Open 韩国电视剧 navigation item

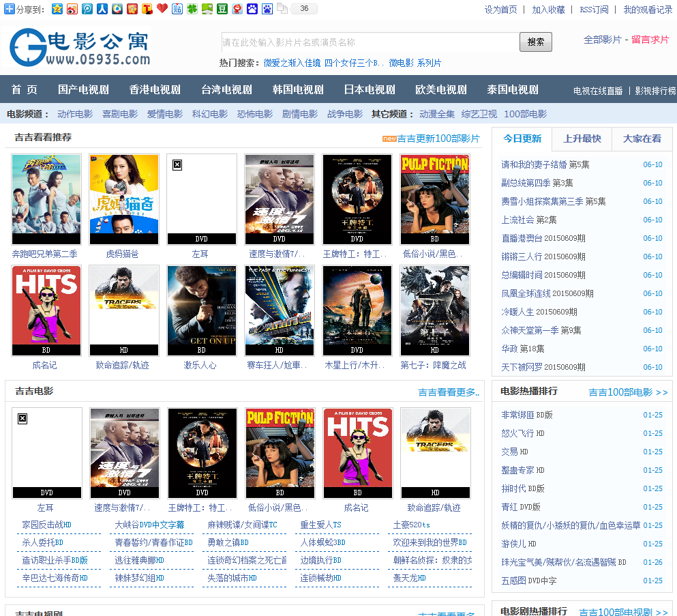(x=299, y=89)
